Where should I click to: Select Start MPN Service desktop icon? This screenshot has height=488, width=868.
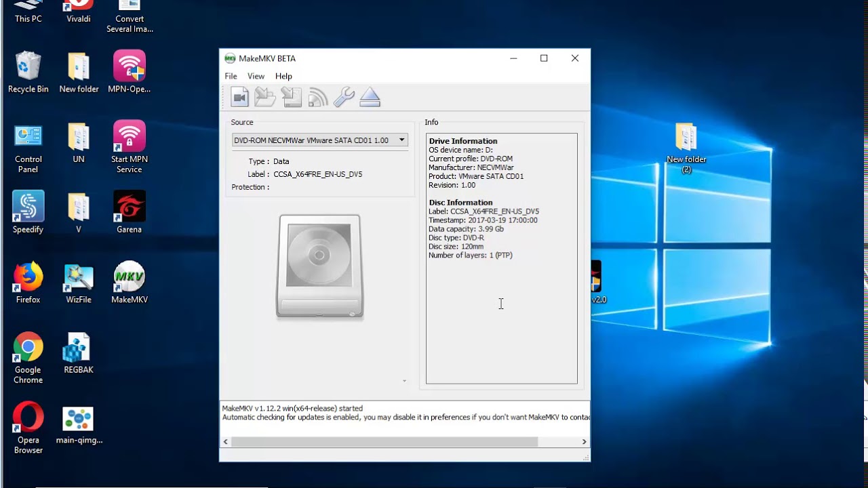point(130,147)
